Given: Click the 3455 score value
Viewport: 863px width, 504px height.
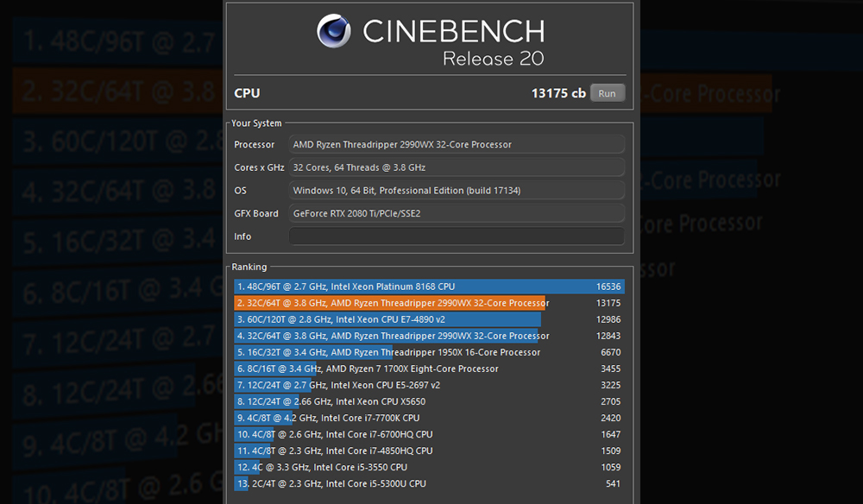Looking at the screenshot, I should coord(610,369).
